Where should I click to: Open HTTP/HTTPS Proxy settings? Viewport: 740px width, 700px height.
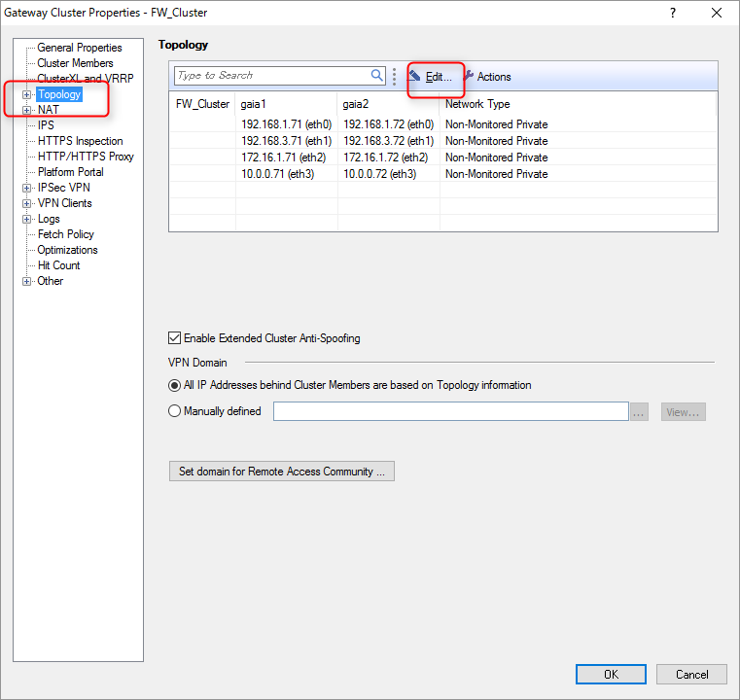pyautogui.click(x=86, y=157)
